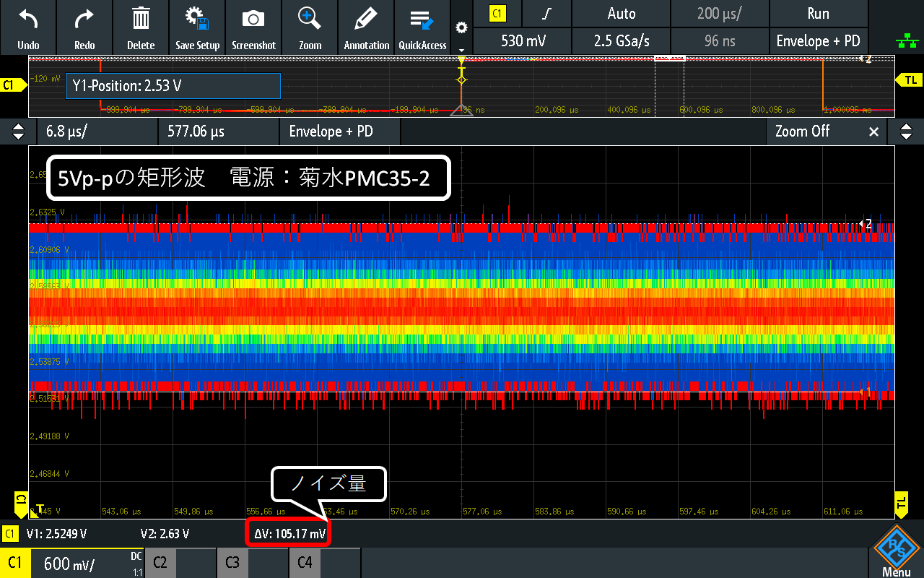Toggle the C1 channel button

coord(15,562)
